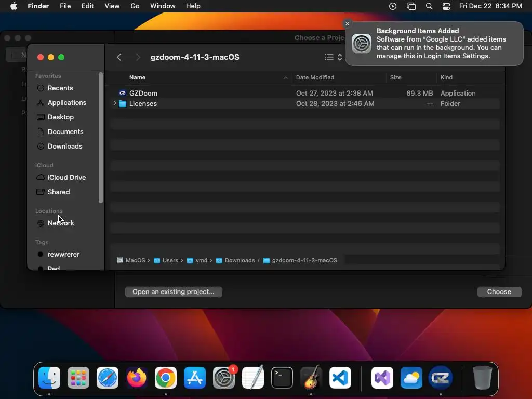Select Recents in the sidebar
Viewport: 532px width, 399px height.
[60, 88]
